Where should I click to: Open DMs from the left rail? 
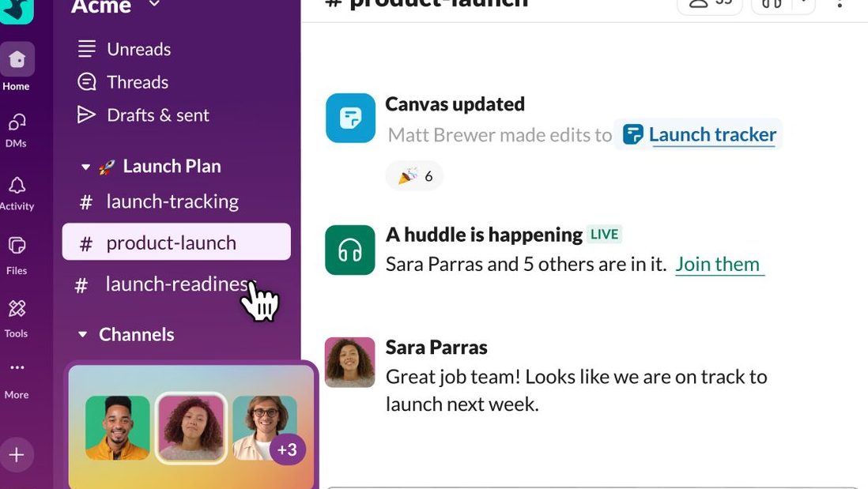[17, 130]
